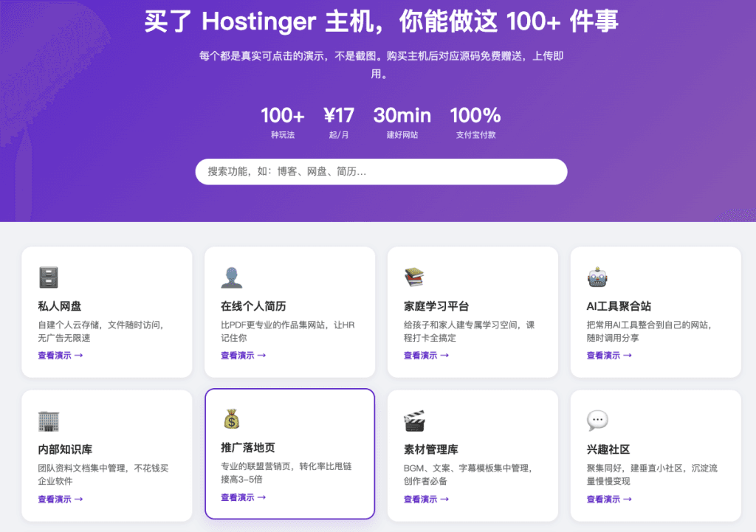Open 查看演示 link under 兴趣社区

609,500
